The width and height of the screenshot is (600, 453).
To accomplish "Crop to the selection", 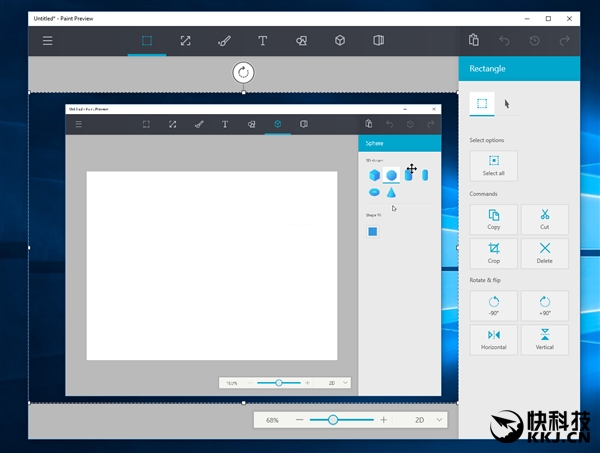I will 494,253.
